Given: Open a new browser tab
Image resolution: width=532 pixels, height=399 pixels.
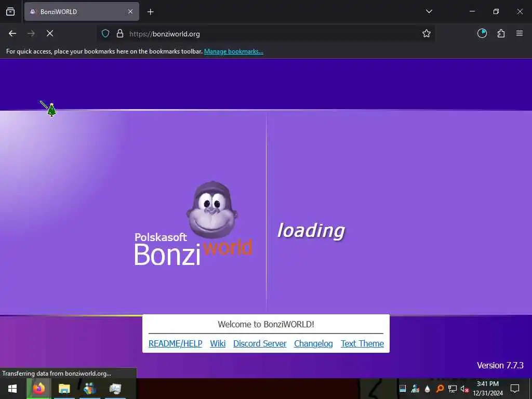Looking at the screenshot, I should point(150,12).
